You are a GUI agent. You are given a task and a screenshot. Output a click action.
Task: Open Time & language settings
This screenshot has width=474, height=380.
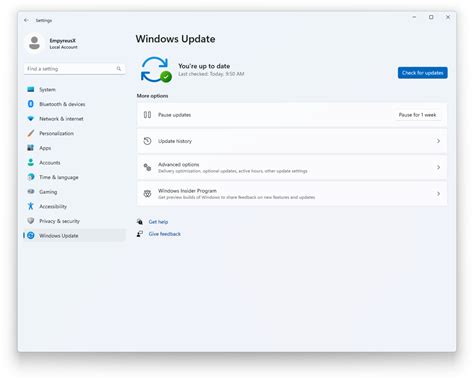tap(75, 177)
